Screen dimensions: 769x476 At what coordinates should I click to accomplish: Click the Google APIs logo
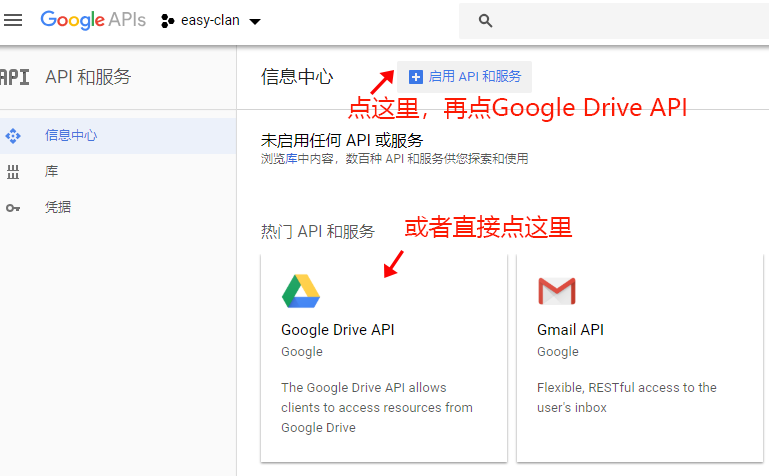pos(93,20)
